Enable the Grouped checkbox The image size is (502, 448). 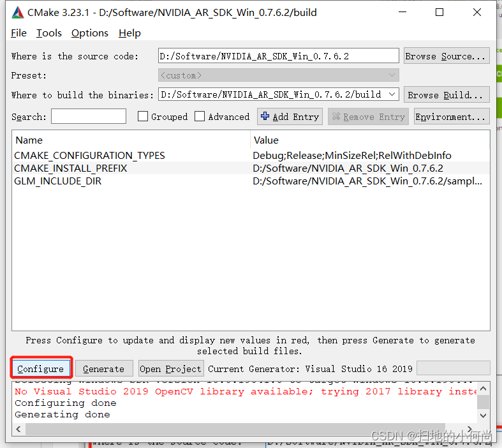coord(143,116)
